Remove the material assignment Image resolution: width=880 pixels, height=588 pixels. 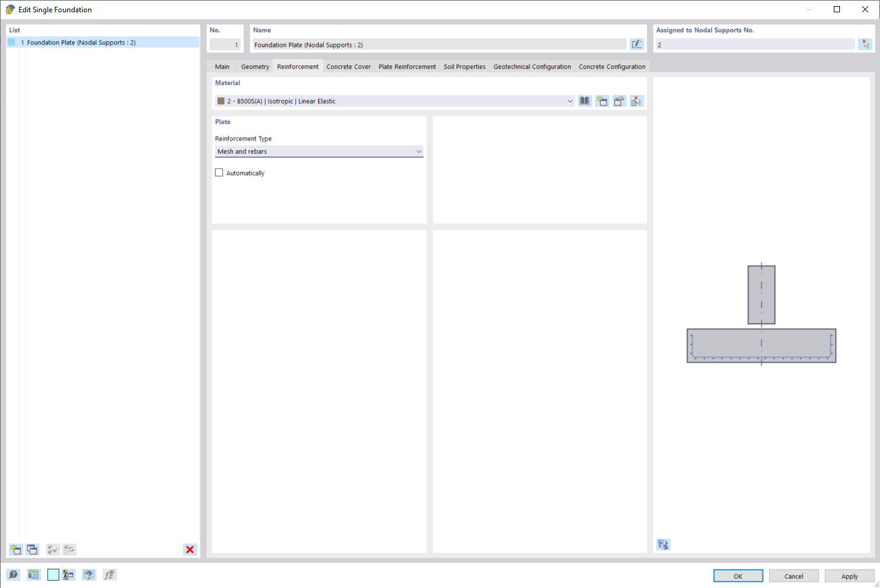tap(637, 100)
